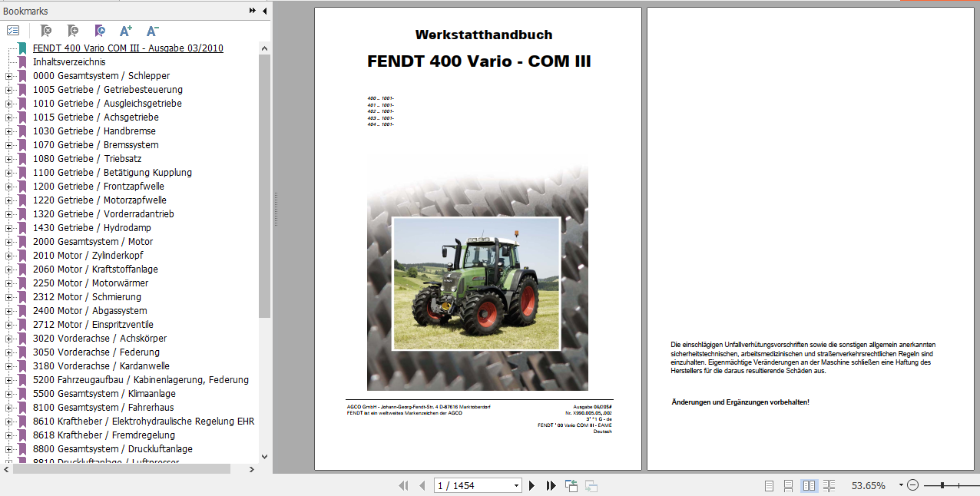Click the zoom slider handle
980x496 pixels.
click(942, 485)
